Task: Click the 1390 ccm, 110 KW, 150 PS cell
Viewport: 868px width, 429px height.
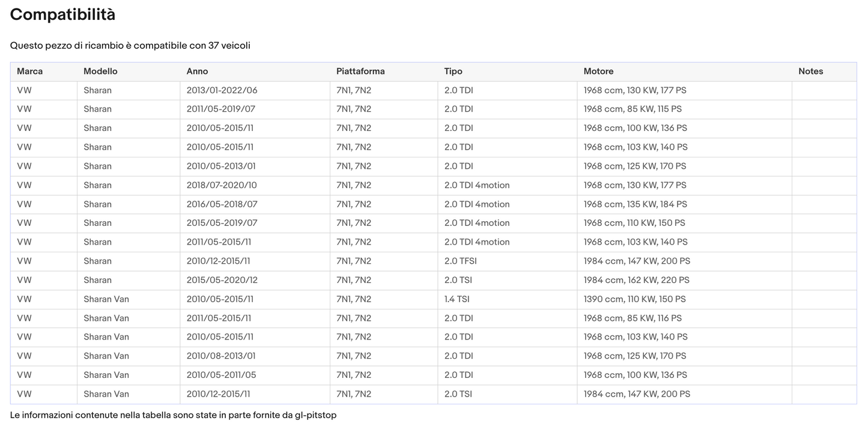Action: (x=634, y=299)
